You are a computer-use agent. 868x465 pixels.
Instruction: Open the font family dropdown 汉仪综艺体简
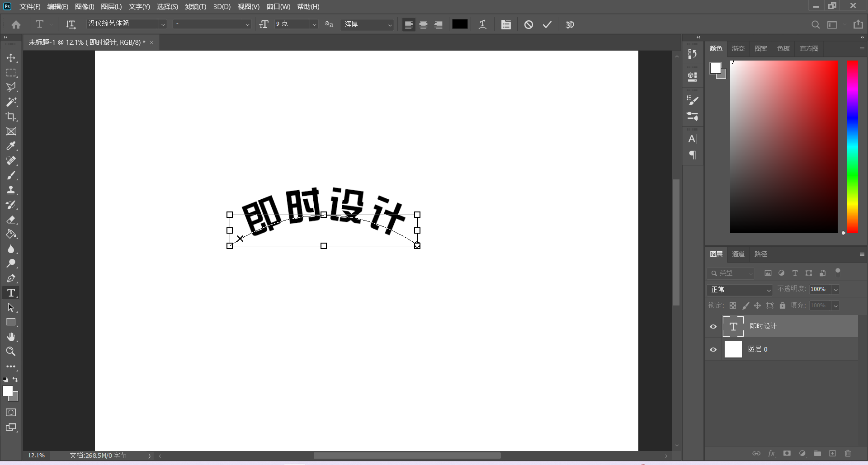(163, 24)
